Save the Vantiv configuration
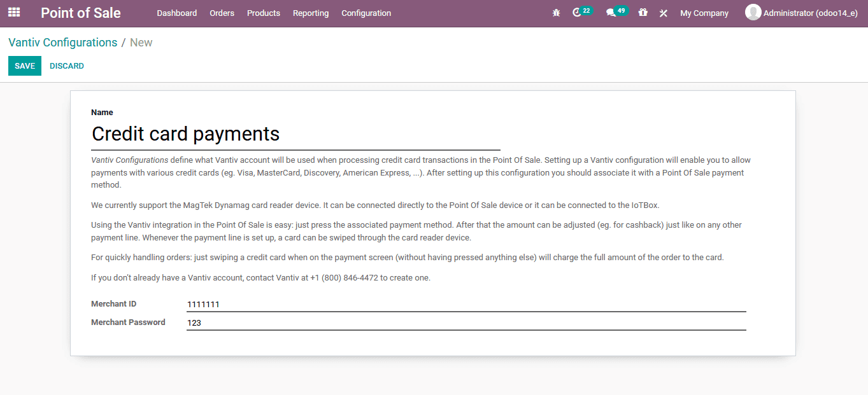868x395 pixels. pyautogui.click(x=25, y=66)
